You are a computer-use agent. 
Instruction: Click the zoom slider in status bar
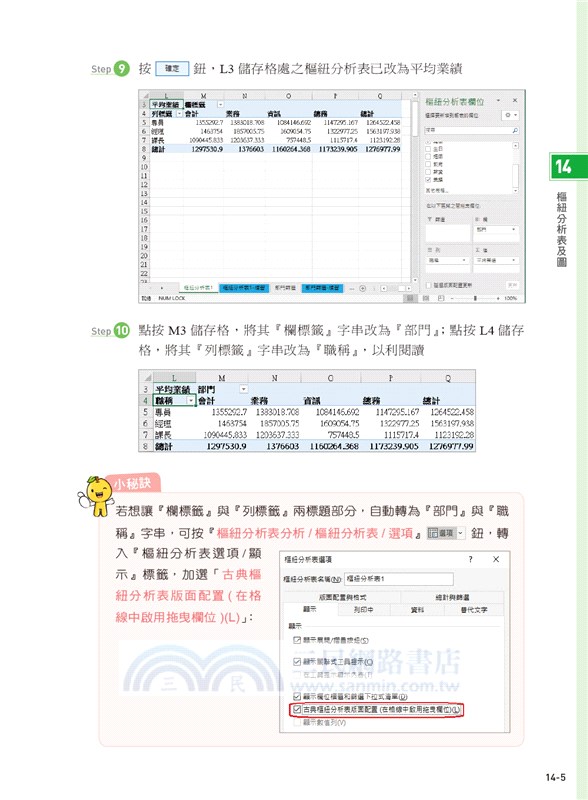(x=475, y=298)
